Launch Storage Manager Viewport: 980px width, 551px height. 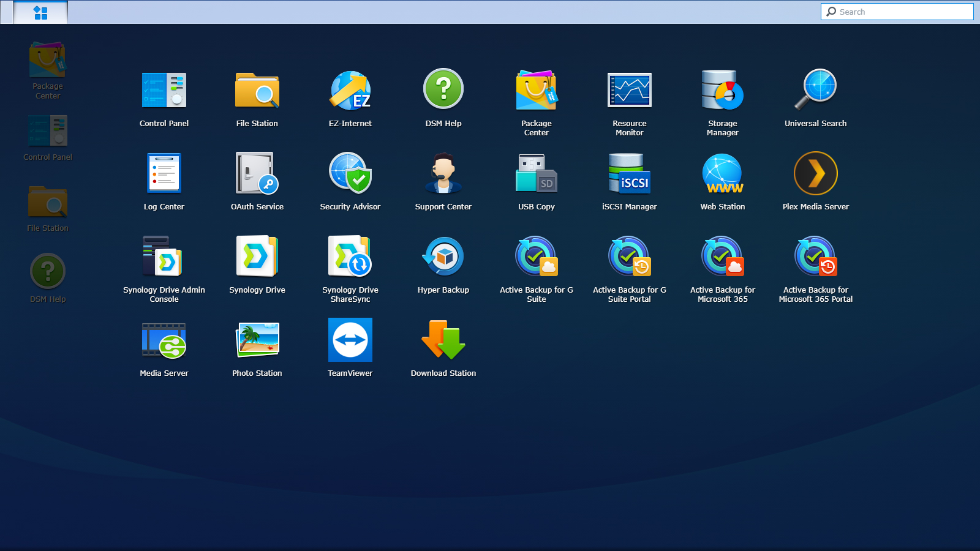click(x=723, y=103)
